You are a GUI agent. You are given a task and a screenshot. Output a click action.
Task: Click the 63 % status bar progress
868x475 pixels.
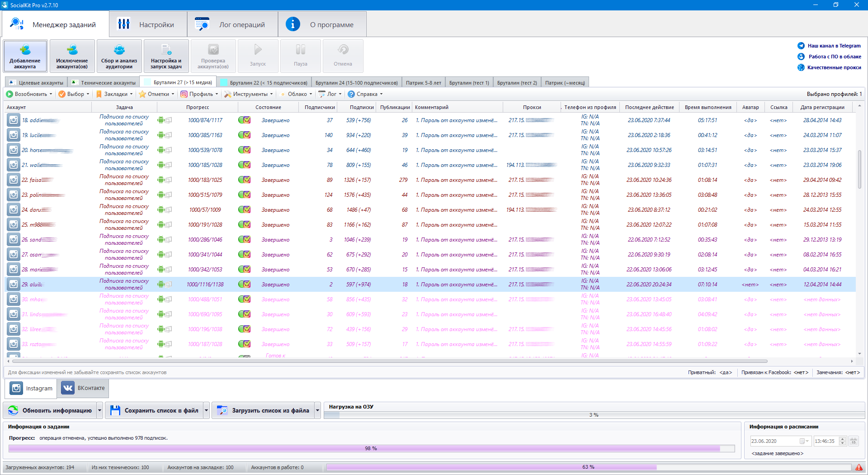point(588,467)
